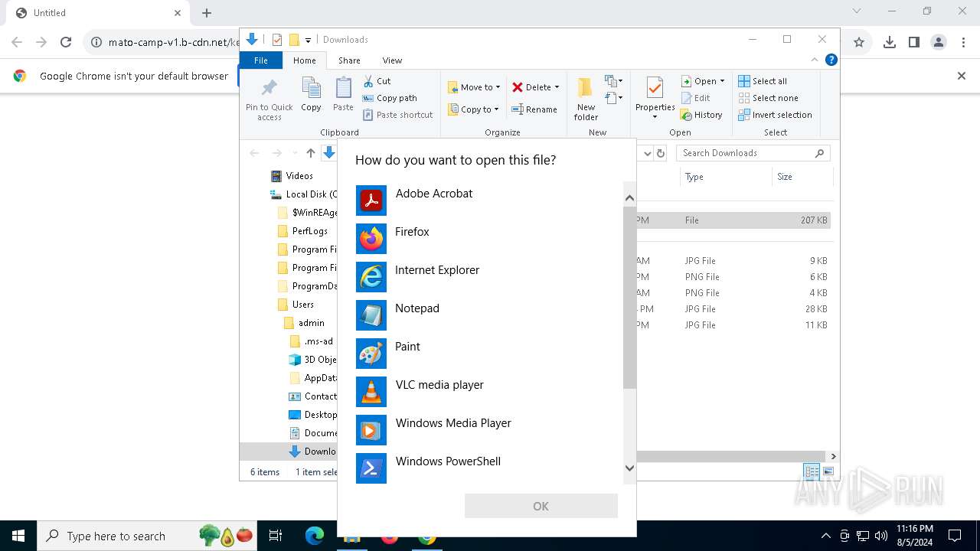
Task: Open file History from the ribbon
Action: [701, 115]
